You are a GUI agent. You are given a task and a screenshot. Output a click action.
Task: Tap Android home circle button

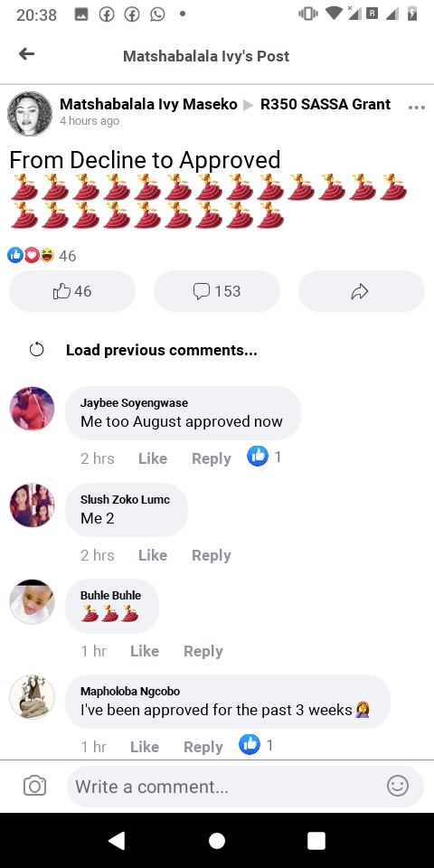[217, 841]
